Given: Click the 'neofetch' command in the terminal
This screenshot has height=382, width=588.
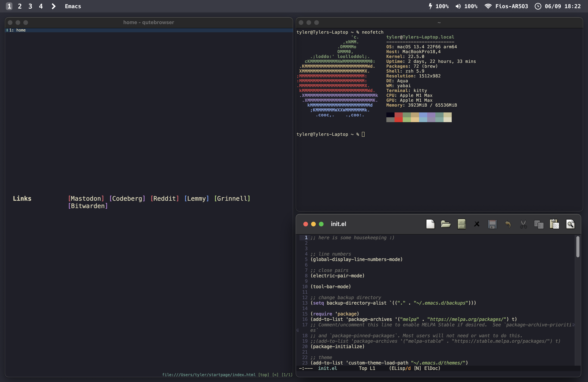Looking at the screenshot, I should 373,32.
